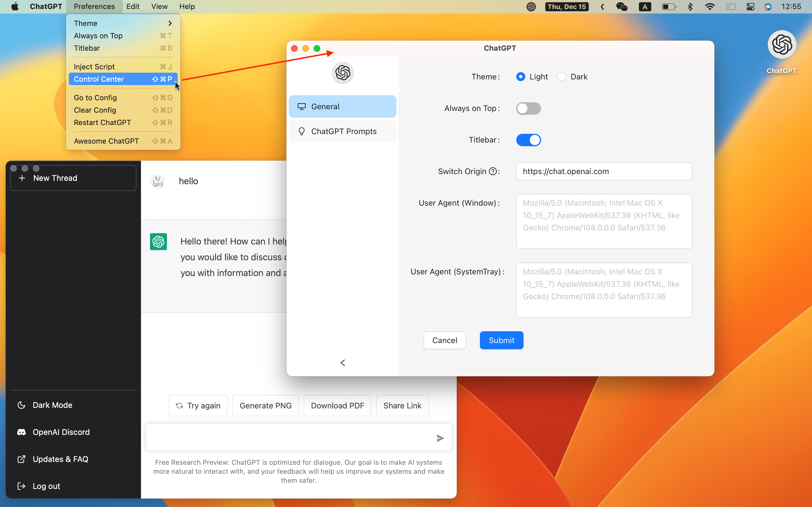Start a New Thread
812x507 pixels.
pyautogui.click(x=55, y=178)
